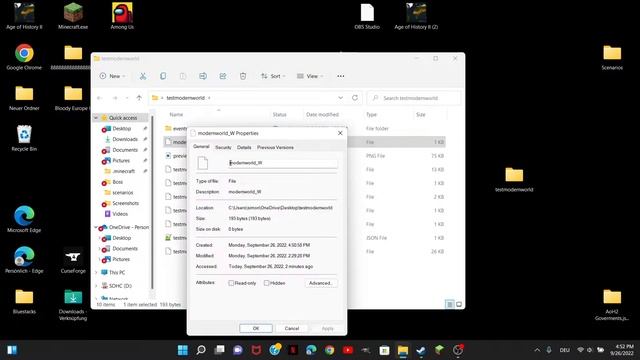
Task: Click the file name field modernworld_W
Action: (x=282, y=163)
